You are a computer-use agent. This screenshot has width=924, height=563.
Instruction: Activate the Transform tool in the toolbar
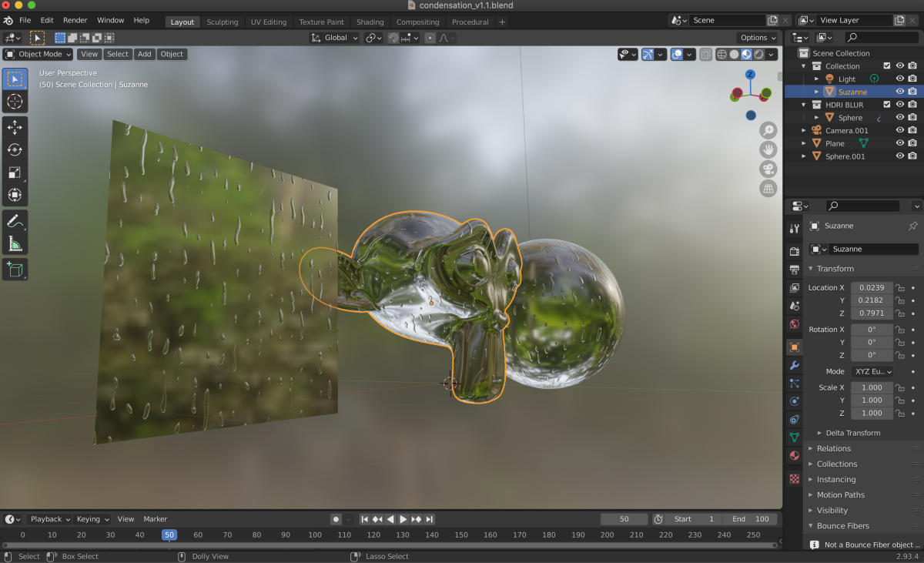point(15,195)
